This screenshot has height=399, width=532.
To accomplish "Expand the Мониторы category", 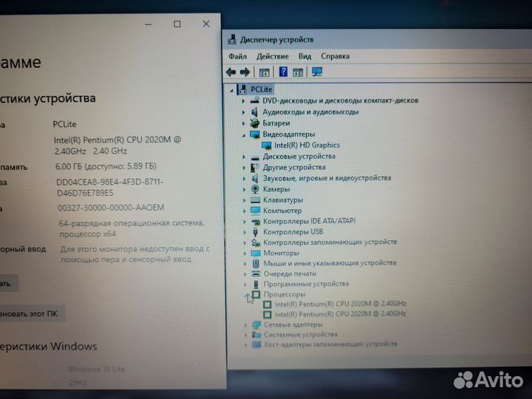I will click(x=245, y=253).
